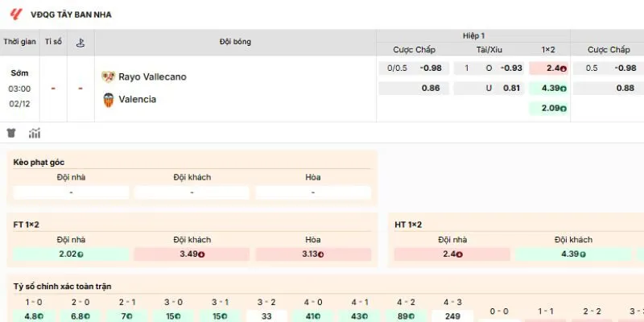Select FT 1x2 away odds 3.49
This screenshot has height=322, width=644.
192,254
